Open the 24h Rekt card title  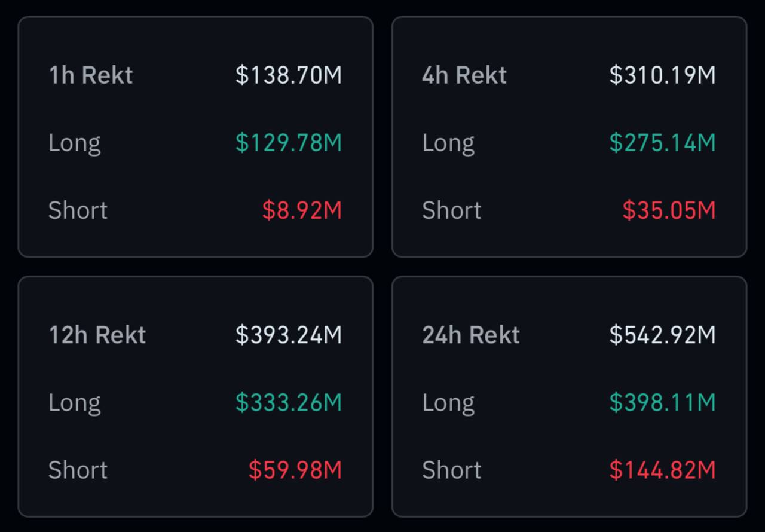coord(471,335)
